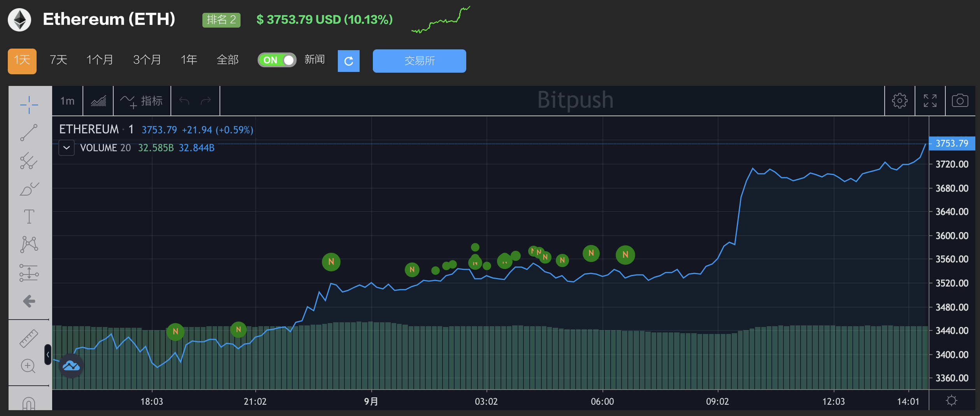Select the ruler measure tool
Viewport: 980px width, 416px height.
pos(29,338)
